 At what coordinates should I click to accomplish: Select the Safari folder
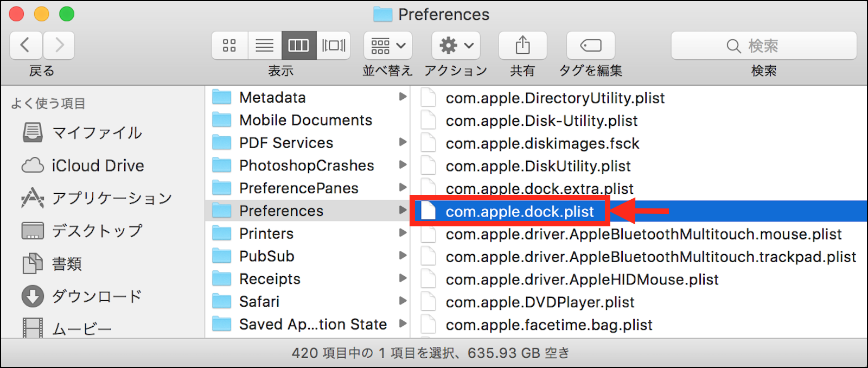coord(259,302)
